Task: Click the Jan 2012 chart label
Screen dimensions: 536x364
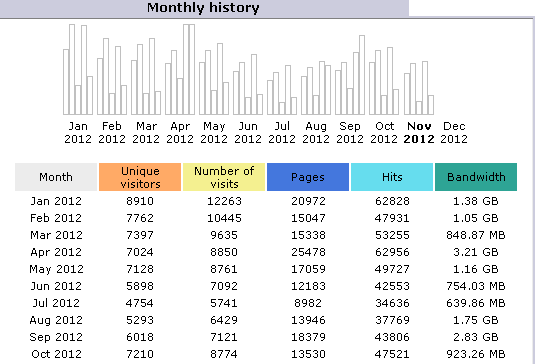Action: coord(78,133)
